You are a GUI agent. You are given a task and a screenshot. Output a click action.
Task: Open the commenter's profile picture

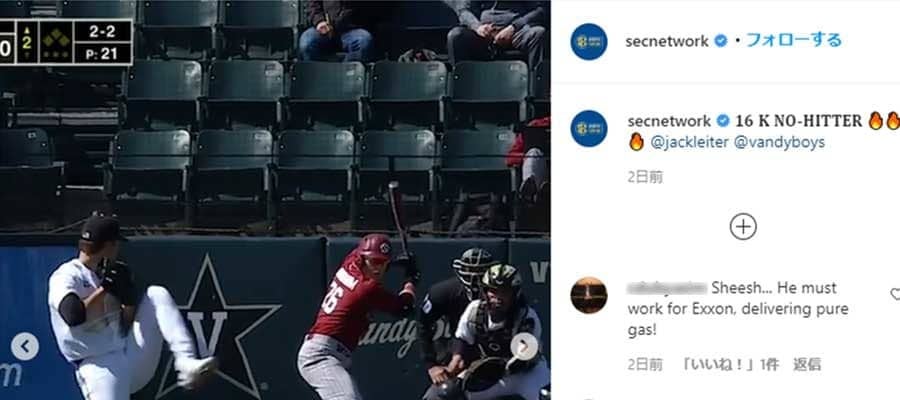click(588, 295)
